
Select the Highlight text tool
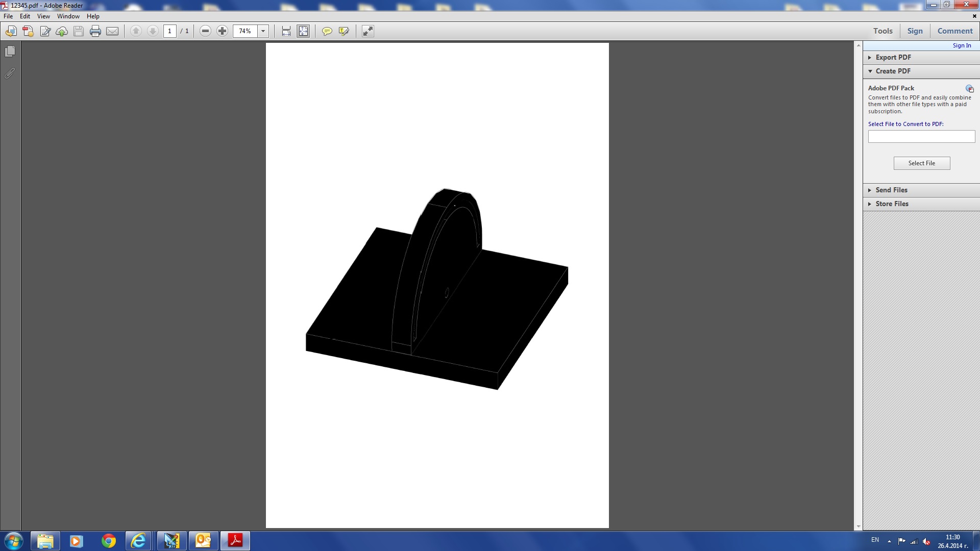[x=344, y=32]
